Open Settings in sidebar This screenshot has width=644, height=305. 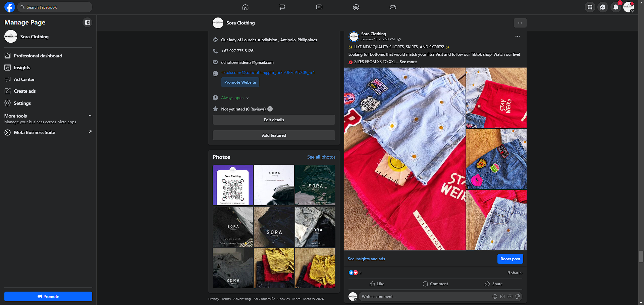[x=48, y=103]
